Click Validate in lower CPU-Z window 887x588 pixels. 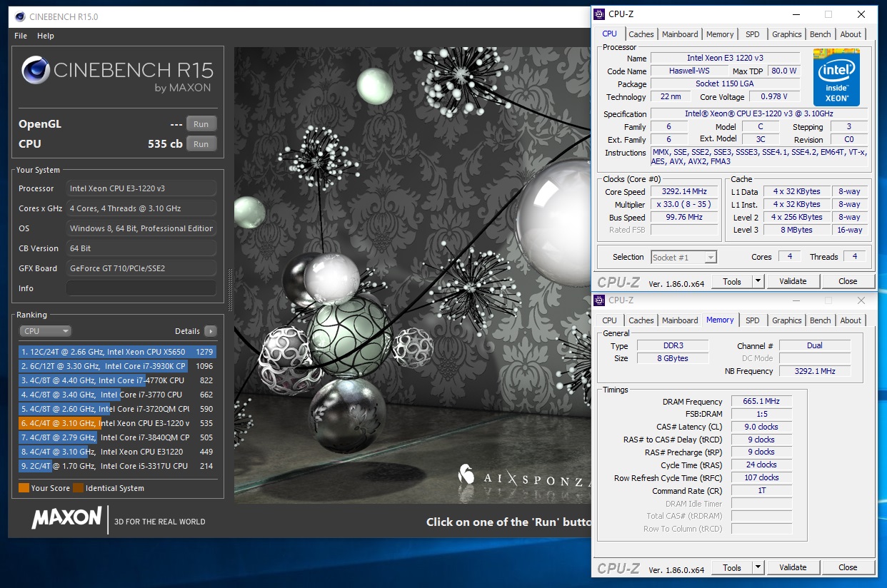click(793, 567)
